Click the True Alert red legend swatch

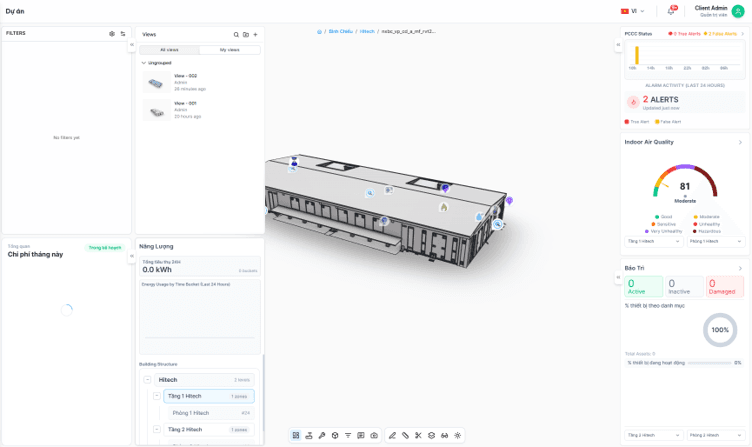[627, 122]
